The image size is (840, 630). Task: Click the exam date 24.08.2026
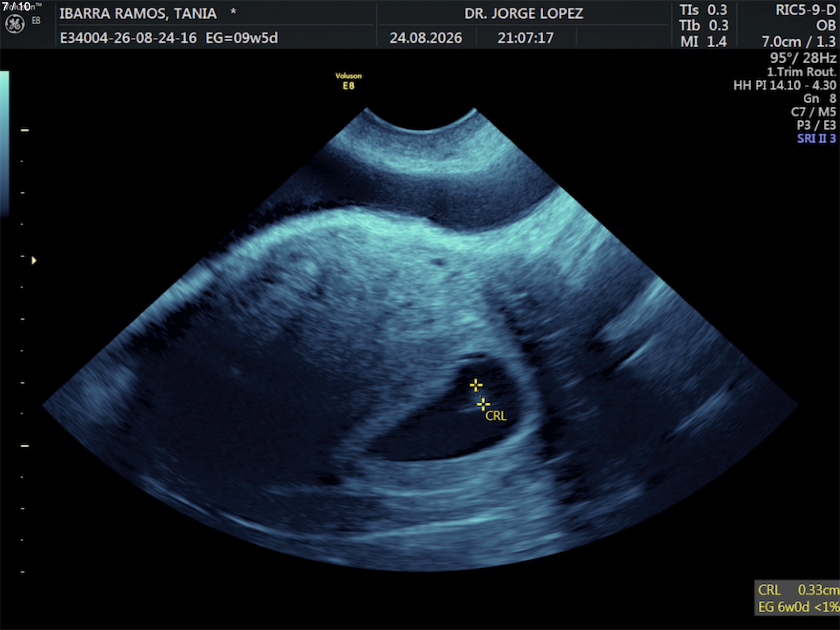[426, 38]
